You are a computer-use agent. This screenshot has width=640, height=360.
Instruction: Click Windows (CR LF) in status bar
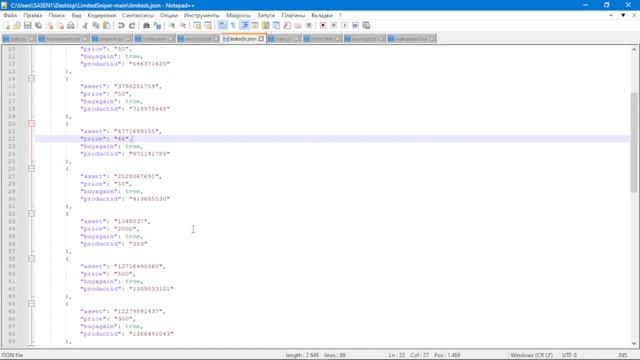[531, 355]
